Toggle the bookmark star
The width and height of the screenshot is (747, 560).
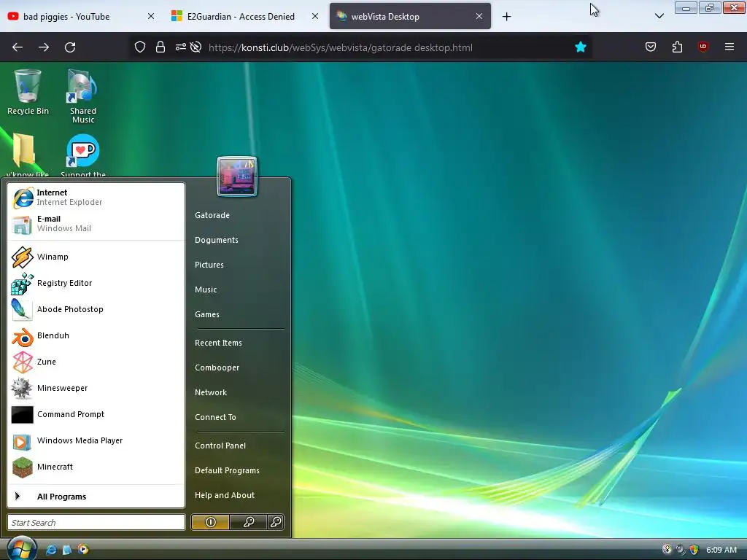[x=580, y=47]
